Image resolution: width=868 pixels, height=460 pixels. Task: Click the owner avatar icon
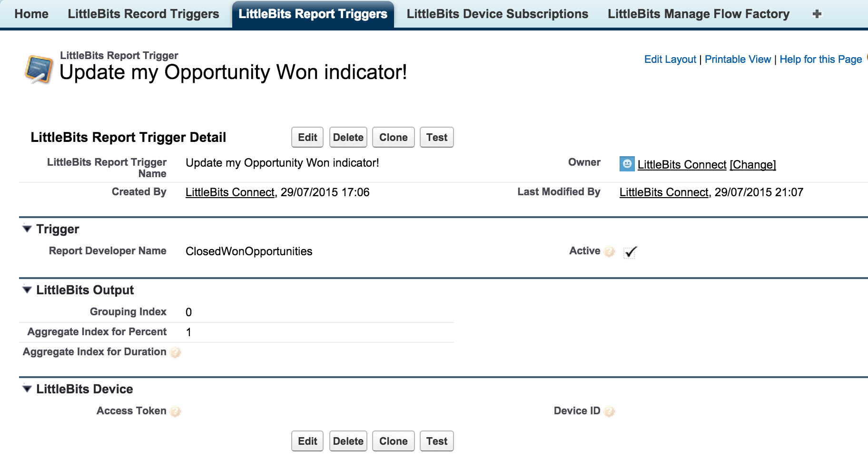pos(627,164)
